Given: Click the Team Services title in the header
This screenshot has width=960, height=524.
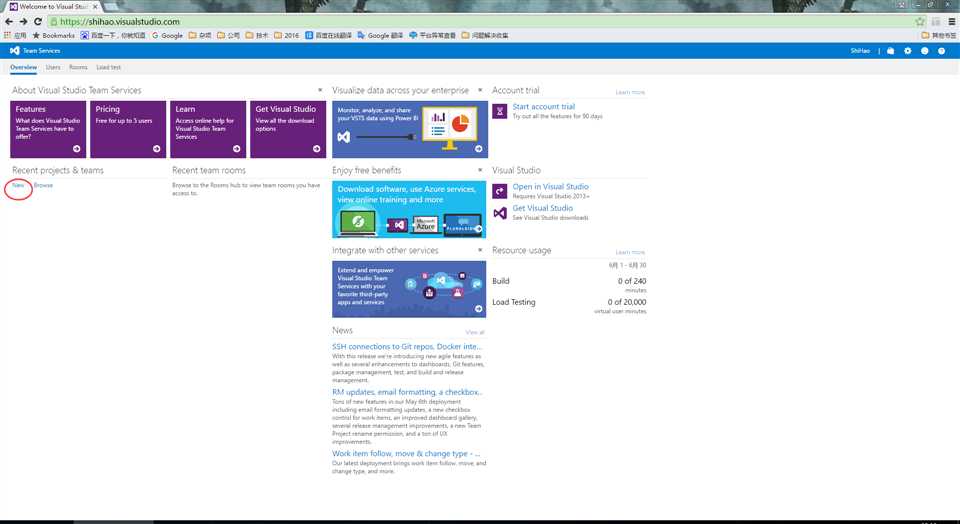Looking at the screenshot, I should 42,51.
